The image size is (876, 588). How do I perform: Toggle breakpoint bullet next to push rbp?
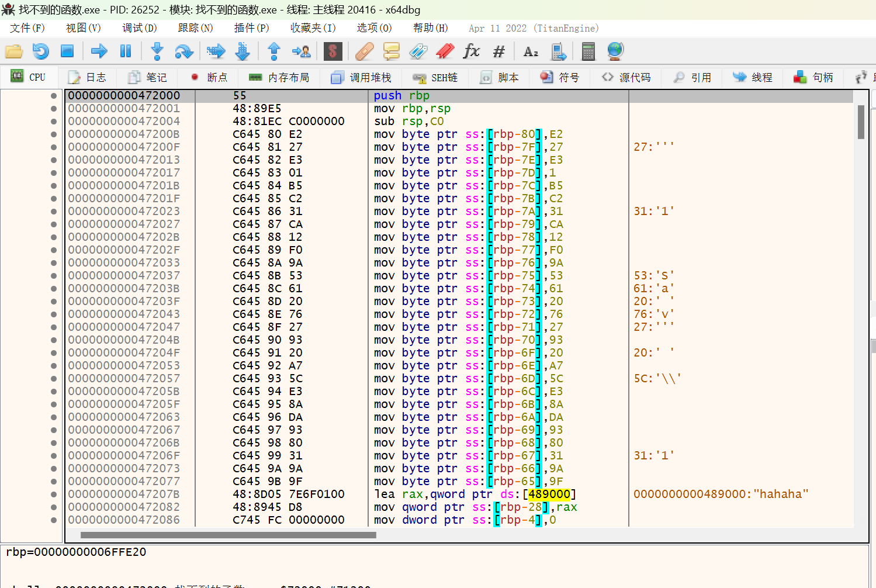(x=54, y=96)
